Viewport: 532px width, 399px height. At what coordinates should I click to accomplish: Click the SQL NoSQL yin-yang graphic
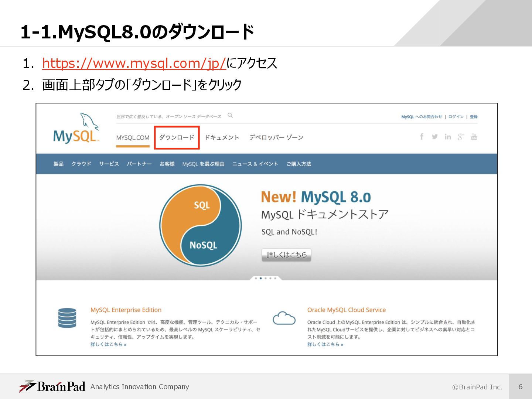tap(201, 225)
